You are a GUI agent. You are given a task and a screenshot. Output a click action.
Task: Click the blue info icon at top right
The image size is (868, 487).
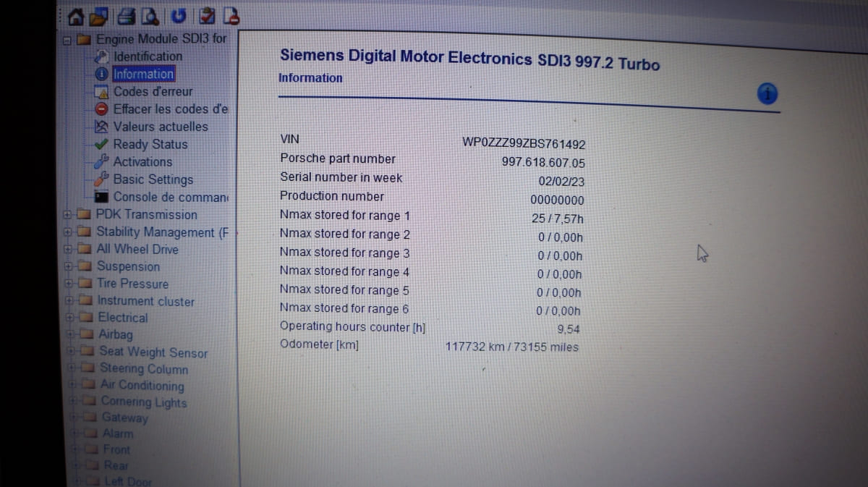(x=767, y=93)
